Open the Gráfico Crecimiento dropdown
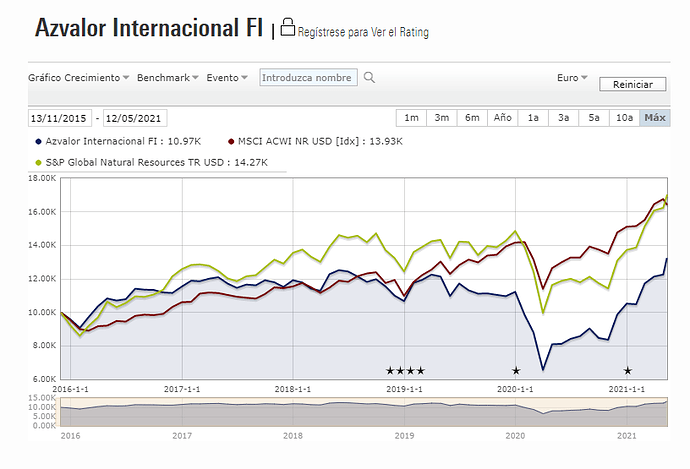 pos(78,77)
